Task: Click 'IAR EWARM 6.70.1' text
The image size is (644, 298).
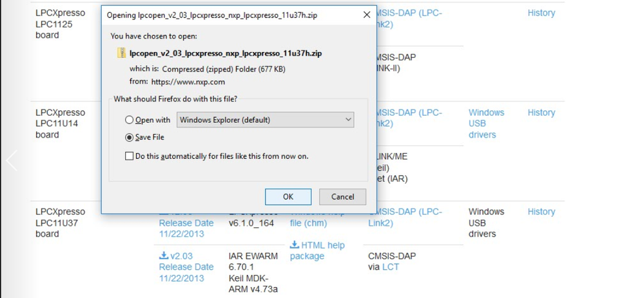Action: [253, 261]
